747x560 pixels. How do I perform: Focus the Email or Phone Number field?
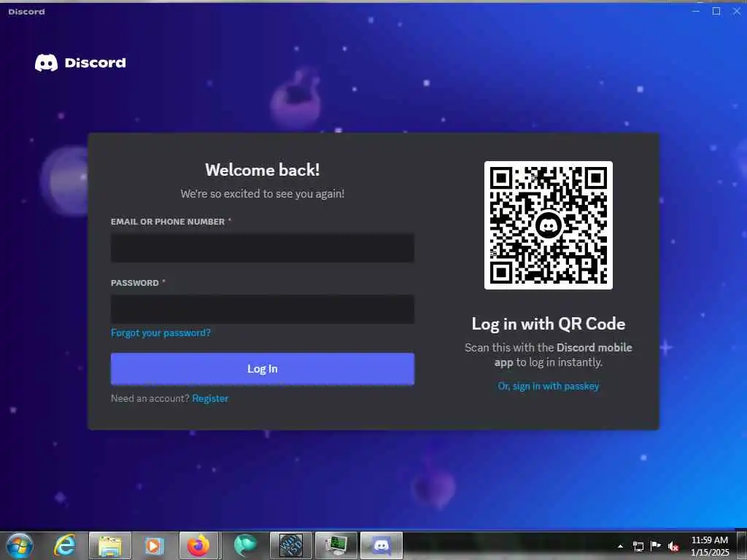pos(263,248)
